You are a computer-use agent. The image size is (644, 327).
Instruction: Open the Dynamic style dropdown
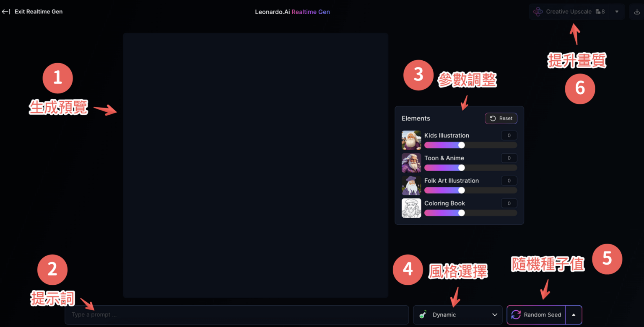458,315
